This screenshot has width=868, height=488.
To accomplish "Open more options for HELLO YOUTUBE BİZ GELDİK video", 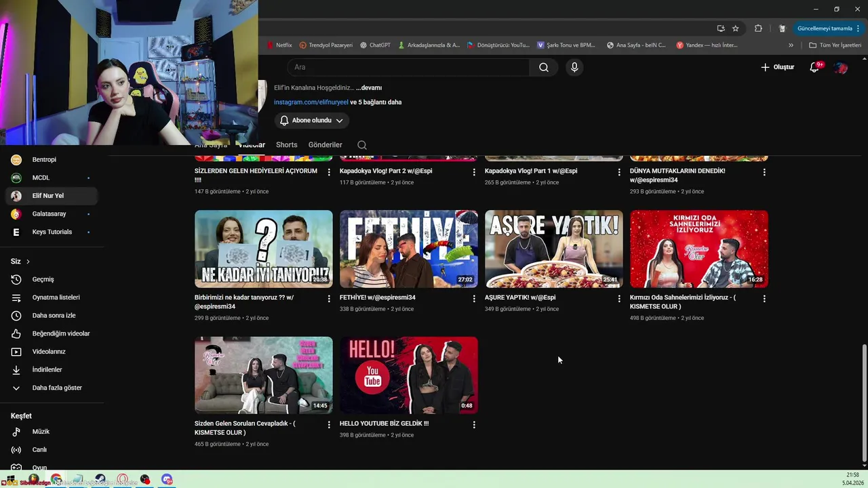I will point(474,424).
